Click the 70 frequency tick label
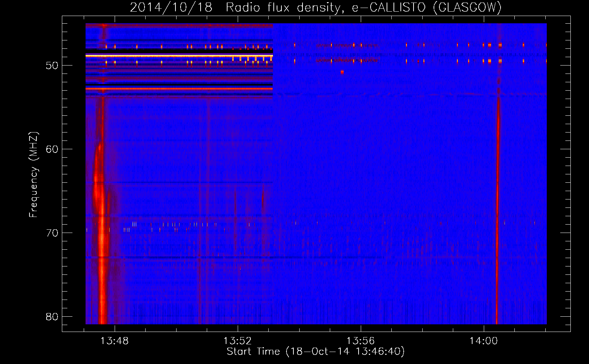 point(52,233)
